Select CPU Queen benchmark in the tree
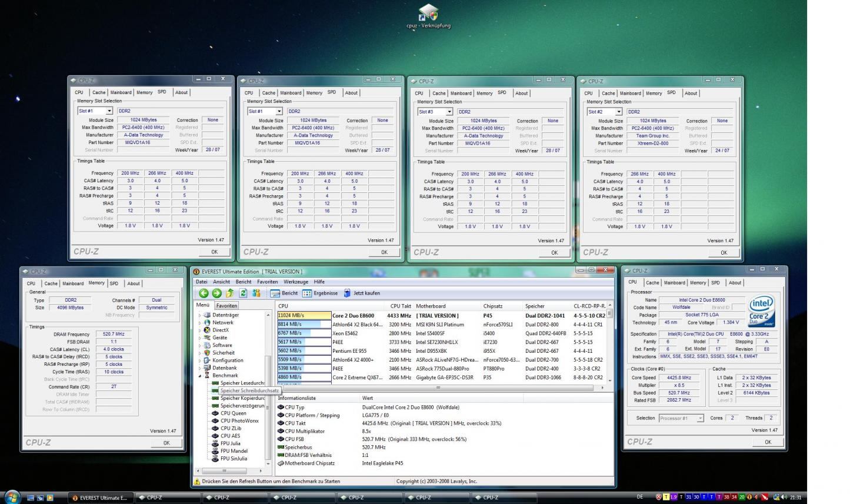 click(x=233, y=413)
